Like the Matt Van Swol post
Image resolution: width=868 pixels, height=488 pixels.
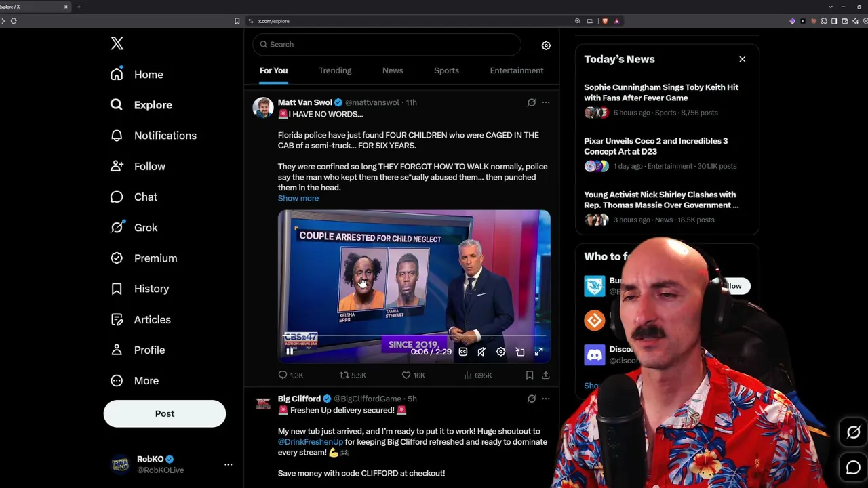pyautogui.click(x=414, y=375)
